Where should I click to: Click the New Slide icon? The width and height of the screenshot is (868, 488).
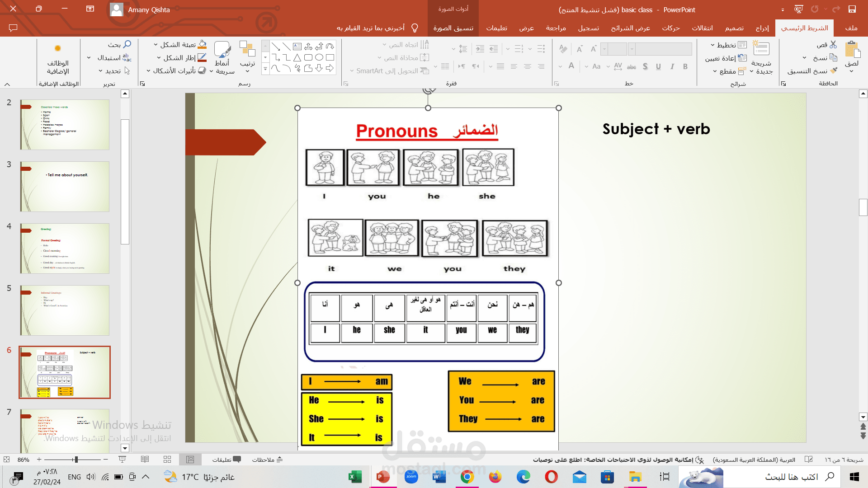click(761, 49)
